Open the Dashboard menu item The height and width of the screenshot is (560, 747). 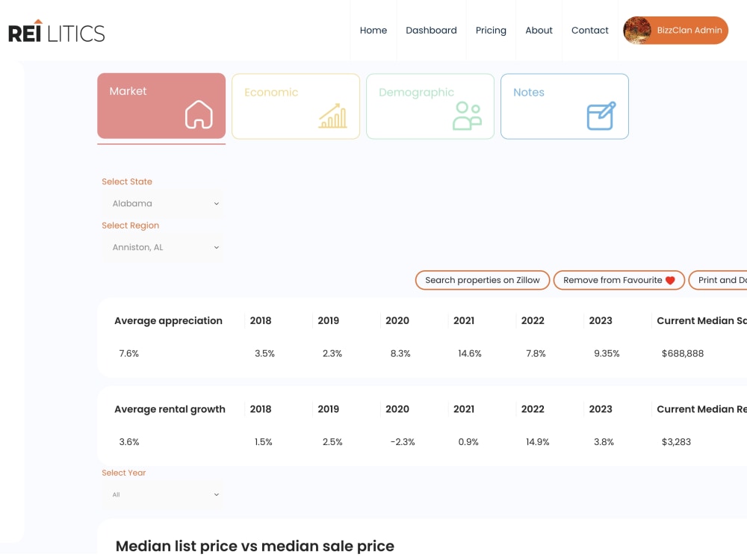[431, 31]
